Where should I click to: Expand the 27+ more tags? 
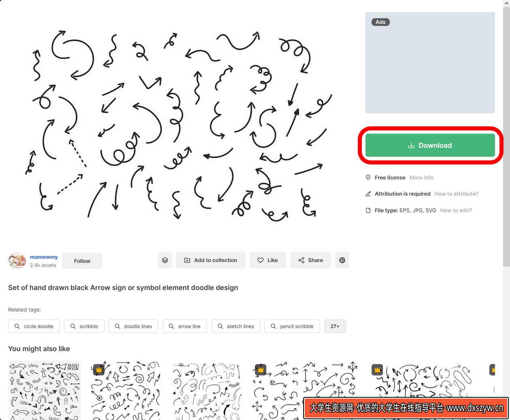tap(335, 326)
